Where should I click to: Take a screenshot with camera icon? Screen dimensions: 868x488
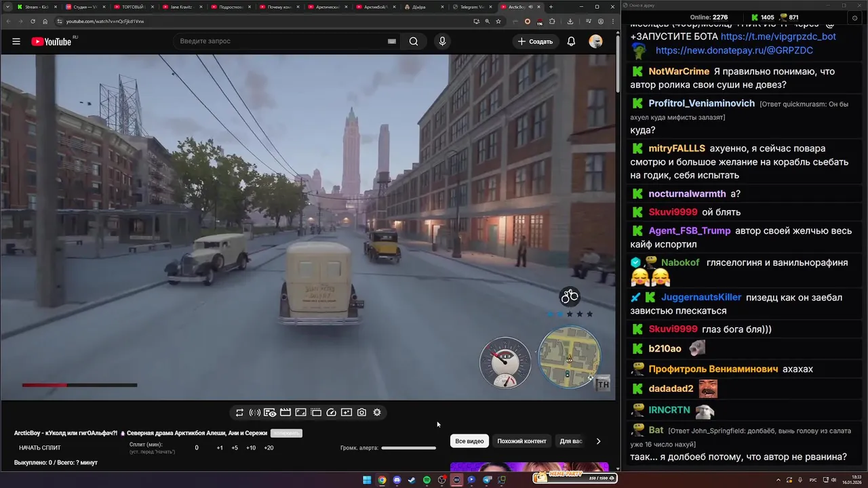coord(361,412)
